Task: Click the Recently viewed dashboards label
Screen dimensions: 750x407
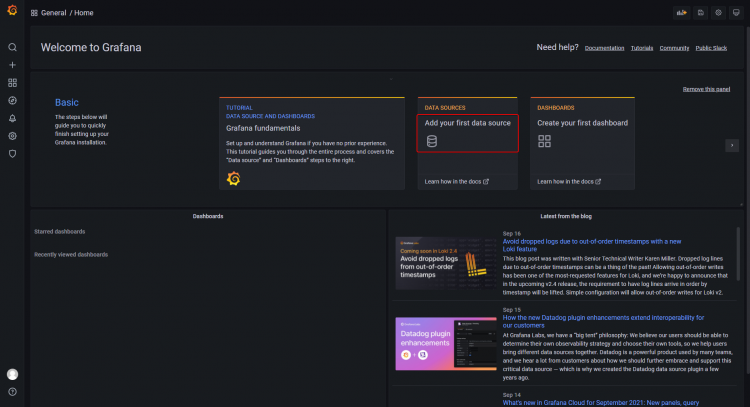Action: 71,254
